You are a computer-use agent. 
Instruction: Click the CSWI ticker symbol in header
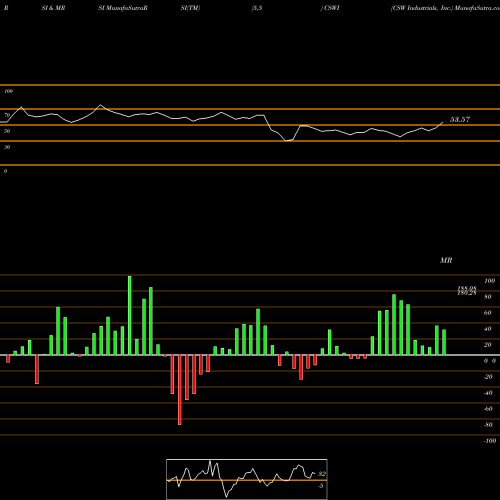click(x=331, y=8)
